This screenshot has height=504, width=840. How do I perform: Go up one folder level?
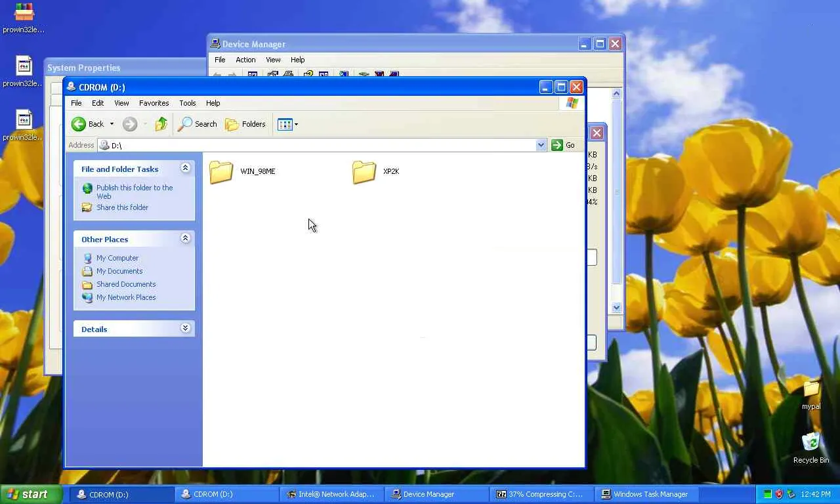pos(161,124)
